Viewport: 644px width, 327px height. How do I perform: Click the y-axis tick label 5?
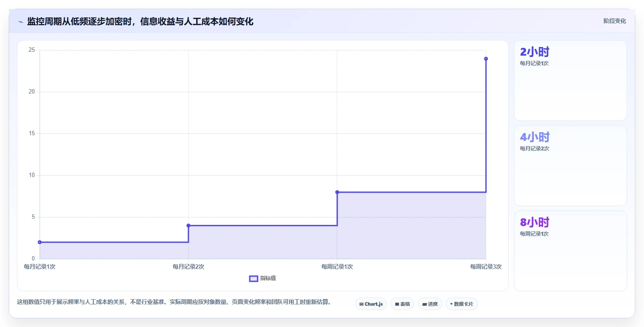tap(33, 217)
